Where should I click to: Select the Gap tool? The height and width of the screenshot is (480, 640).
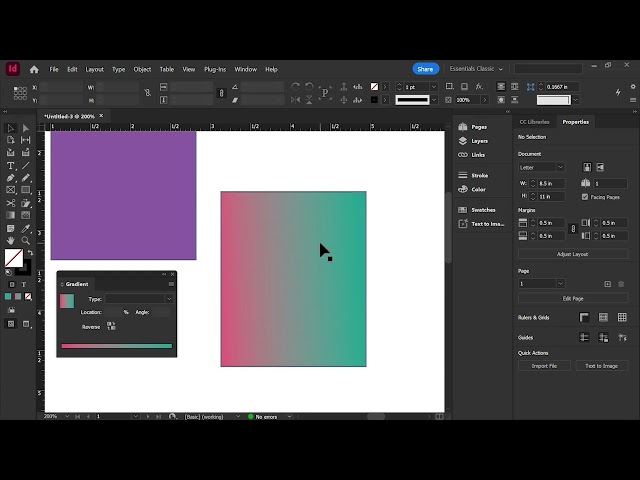[x=26, y=140]
